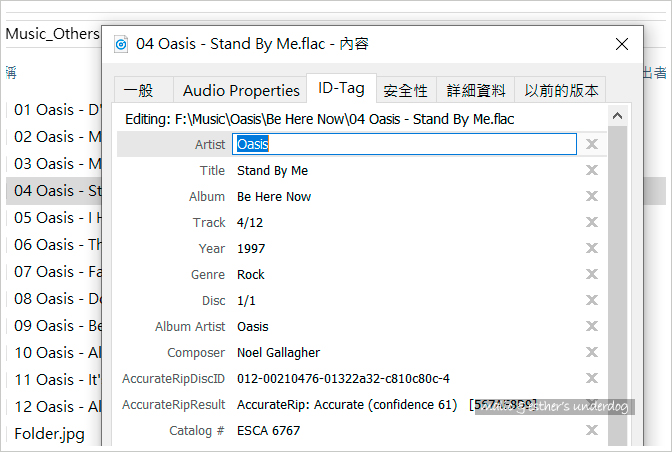
Task: Open the 詳細資料 tab
Action: click(x=476, y=90)
